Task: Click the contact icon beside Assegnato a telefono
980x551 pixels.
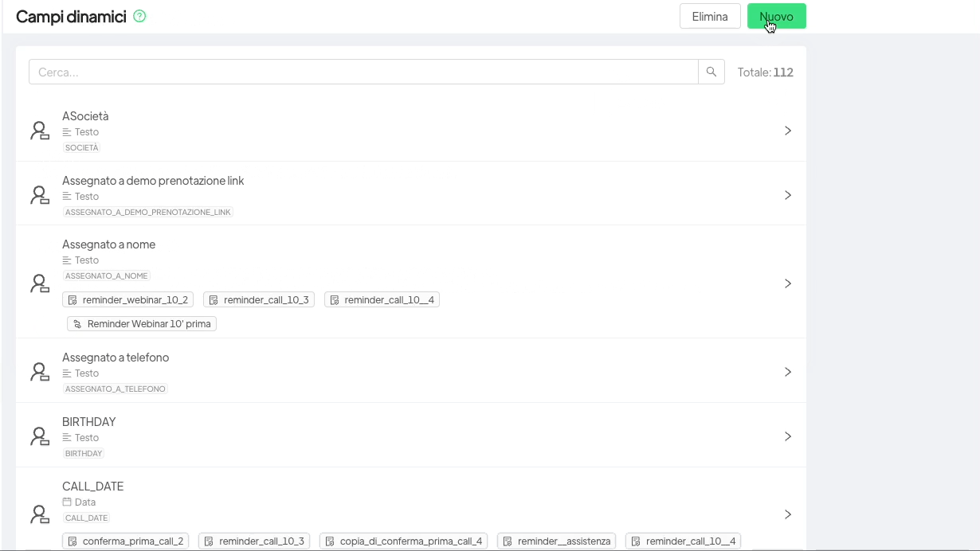Action: click(40, 372)
